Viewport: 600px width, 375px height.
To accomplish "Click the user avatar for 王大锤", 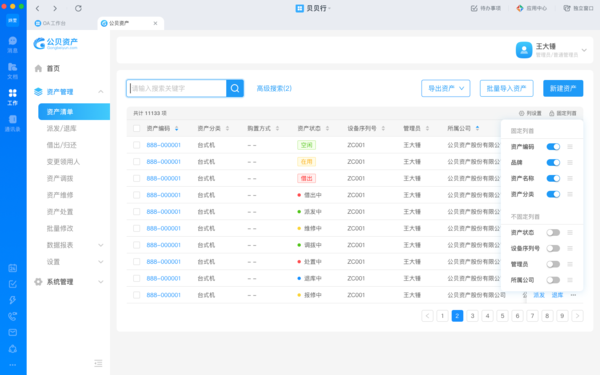I will [x=524, y=50].
